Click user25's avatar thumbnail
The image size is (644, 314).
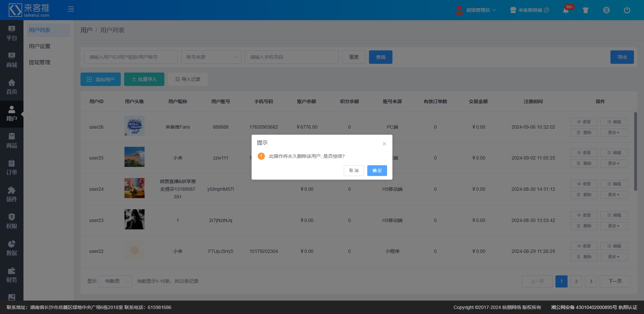coord(135,157)
